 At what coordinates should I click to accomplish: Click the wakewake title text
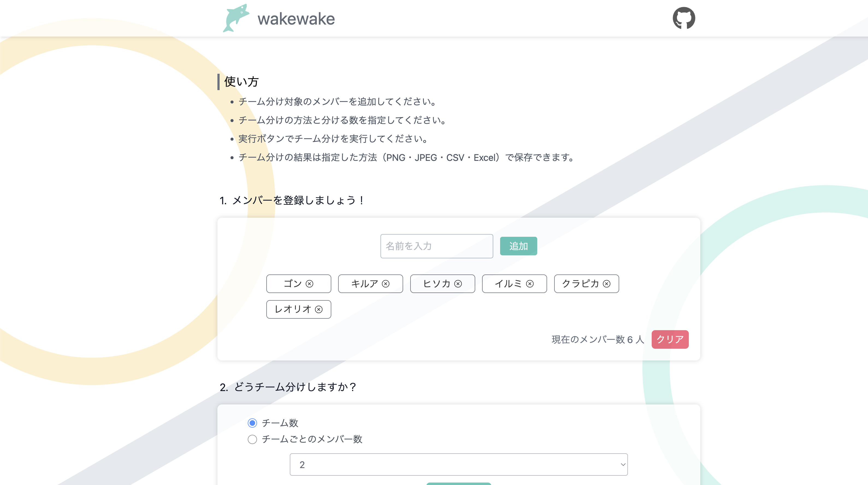click(296, 19)
